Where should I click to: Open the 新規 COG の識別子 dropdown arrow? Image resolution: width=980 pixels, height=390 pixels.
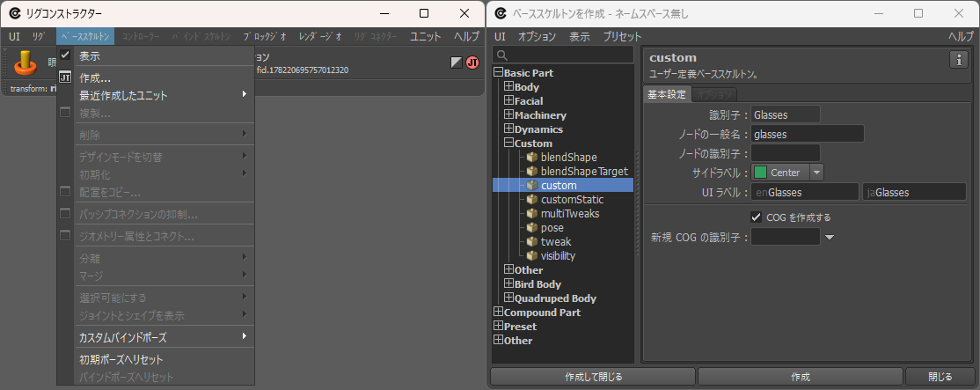(830, 237)
